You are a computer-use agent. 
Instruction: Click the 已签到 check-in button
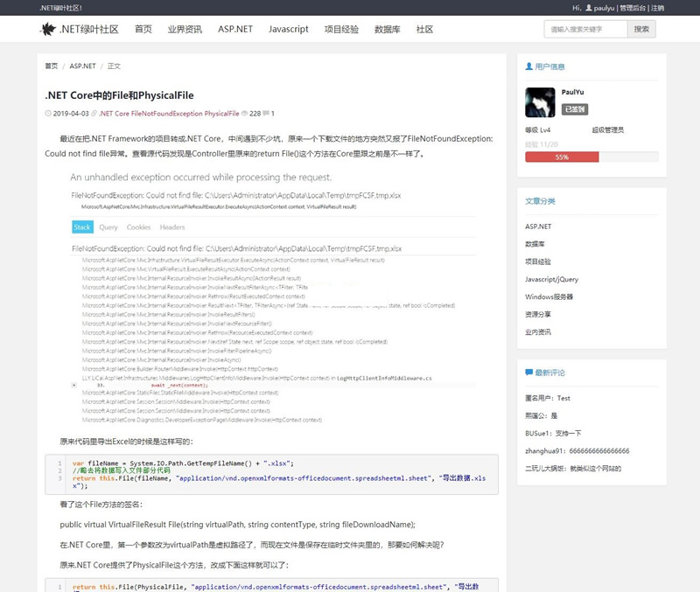[575, 109]
